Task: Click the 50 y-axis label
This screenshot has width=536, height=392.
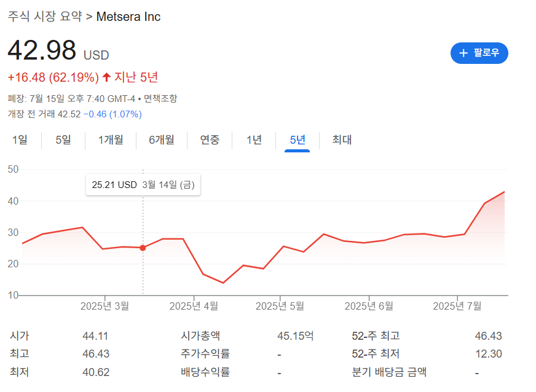Action: (x=13, y=169)
